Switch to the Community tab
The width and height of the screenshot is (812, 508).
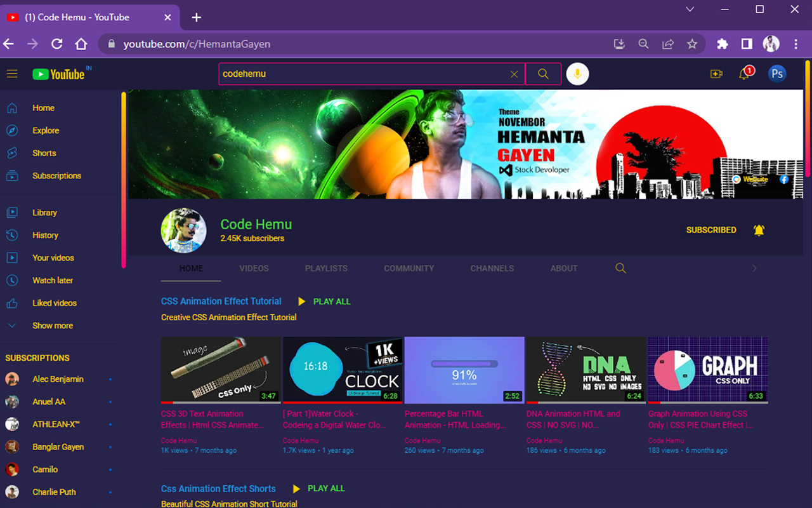click(409, 269)
